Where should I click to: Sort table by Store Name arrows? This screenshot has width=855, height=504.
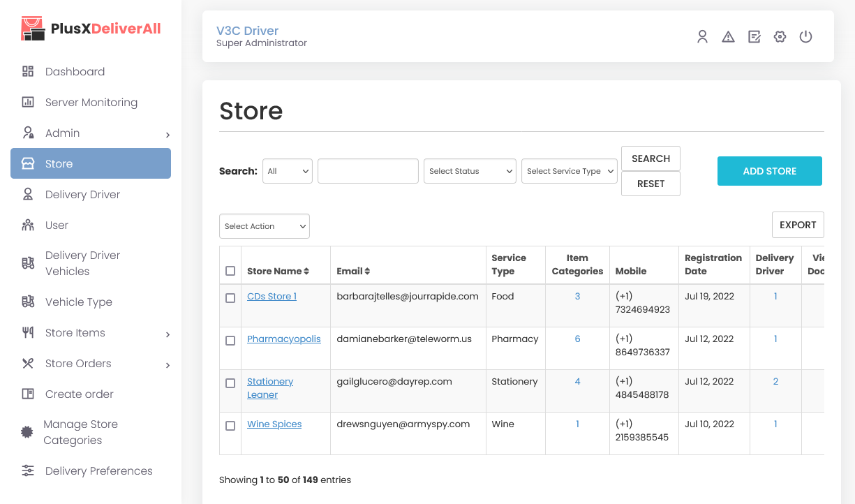(306, 272)
